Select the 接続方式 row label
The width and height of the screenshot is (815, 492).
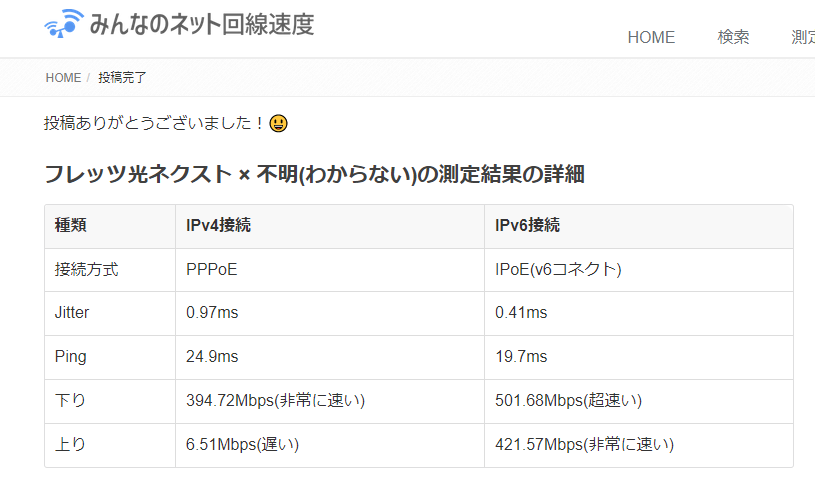[87, 270]
